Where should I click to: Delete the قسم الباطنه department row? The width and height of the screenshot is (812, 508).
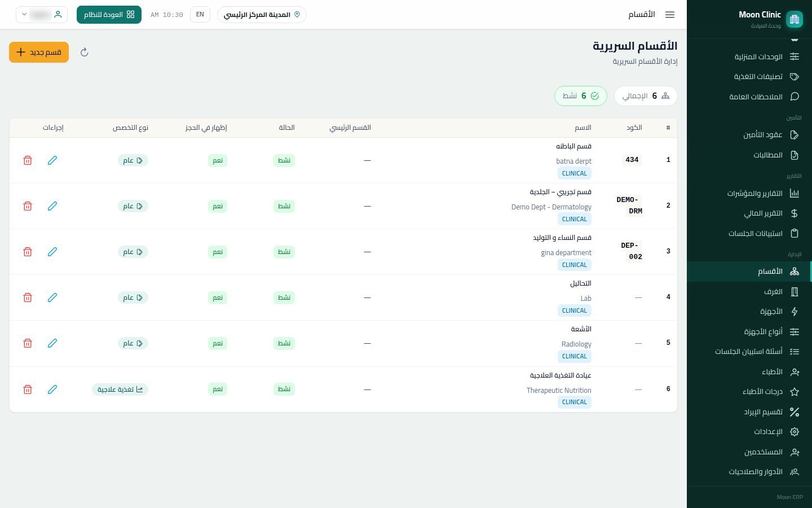click(x=28, y=160)
